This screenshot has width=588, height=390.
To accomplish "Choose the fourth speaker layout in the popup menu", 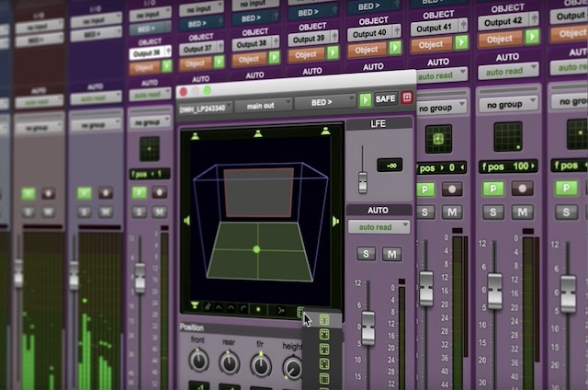I will pyautogui.click(x=324, y=363).
